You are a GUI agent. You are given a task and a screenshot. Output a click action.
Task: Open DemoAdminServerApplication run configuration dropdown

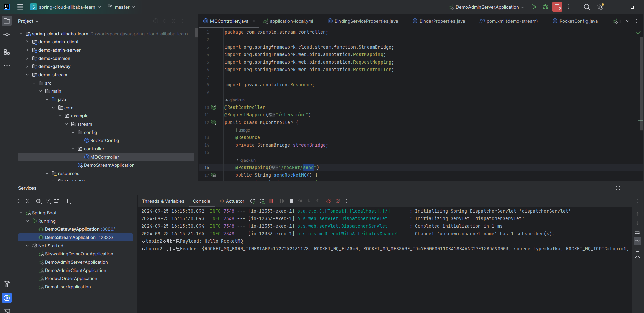487,7
